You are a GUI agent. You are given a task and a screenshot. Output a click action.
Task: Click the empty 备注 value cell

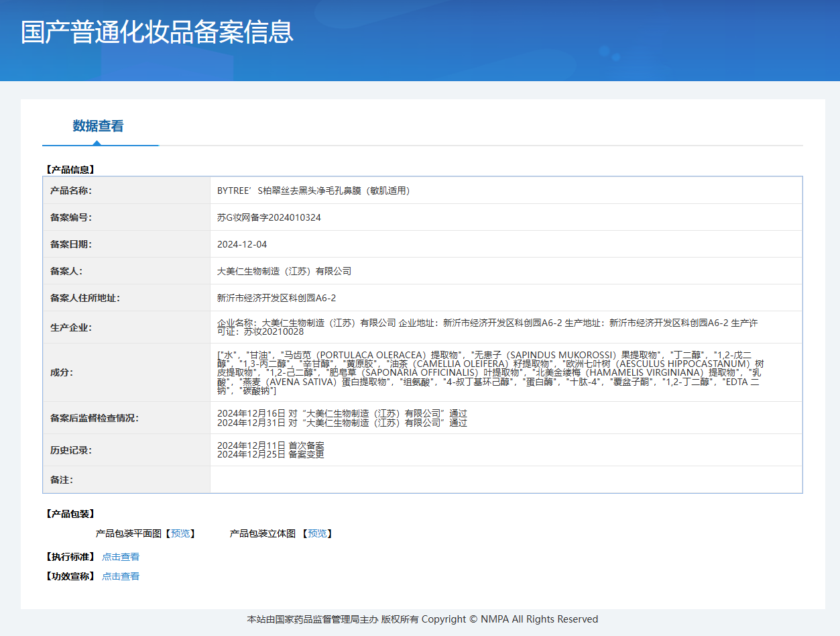click(505, 480)
